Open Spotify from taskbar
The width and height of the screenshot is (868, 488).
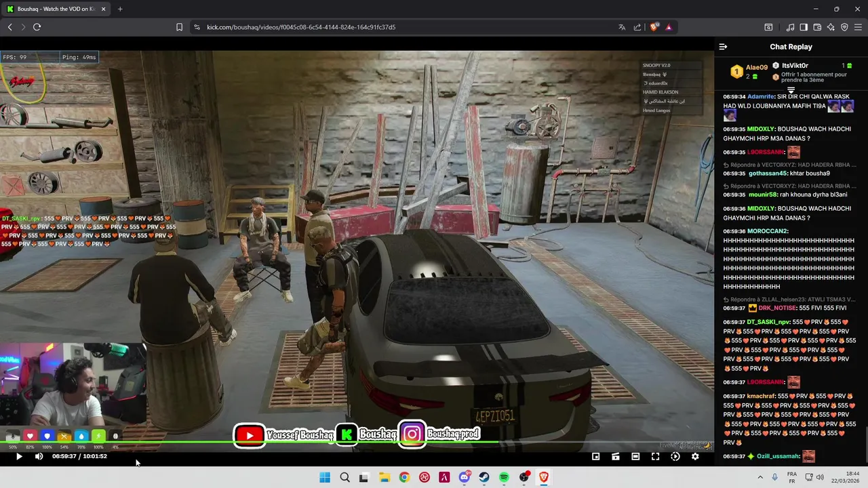(504, 477)
